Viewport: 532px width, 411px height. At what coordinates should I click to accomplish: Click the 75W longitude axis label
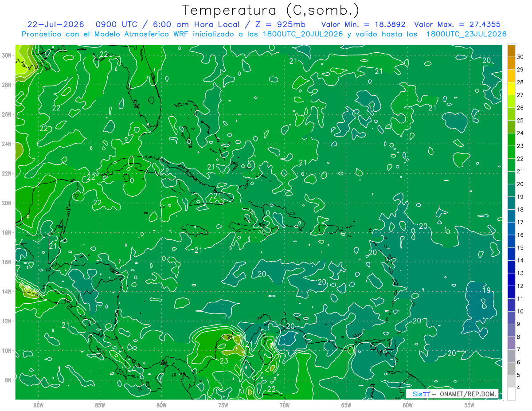pos(223,405)
